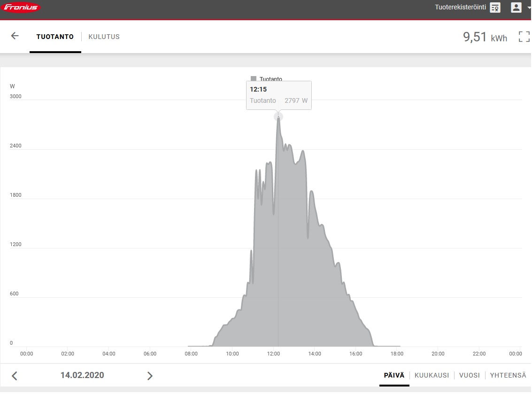The image size is (532, 394).
Task: Go to the previous day with the left chevron
Action: 14,376
